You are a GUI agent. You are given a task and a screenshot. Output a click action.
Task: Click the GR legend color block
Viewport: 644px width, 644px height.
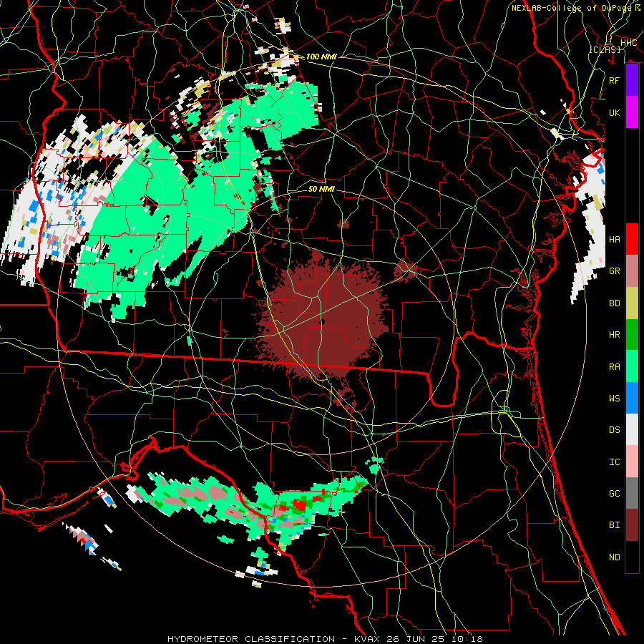[632, 271]
